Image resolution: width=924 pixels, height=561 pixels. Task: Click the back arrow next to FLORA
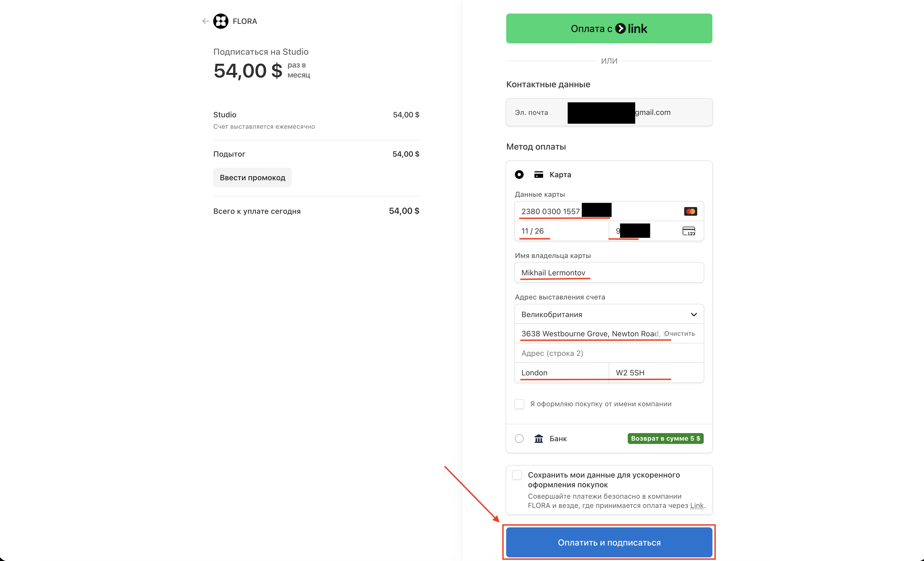tap(205, 21)
